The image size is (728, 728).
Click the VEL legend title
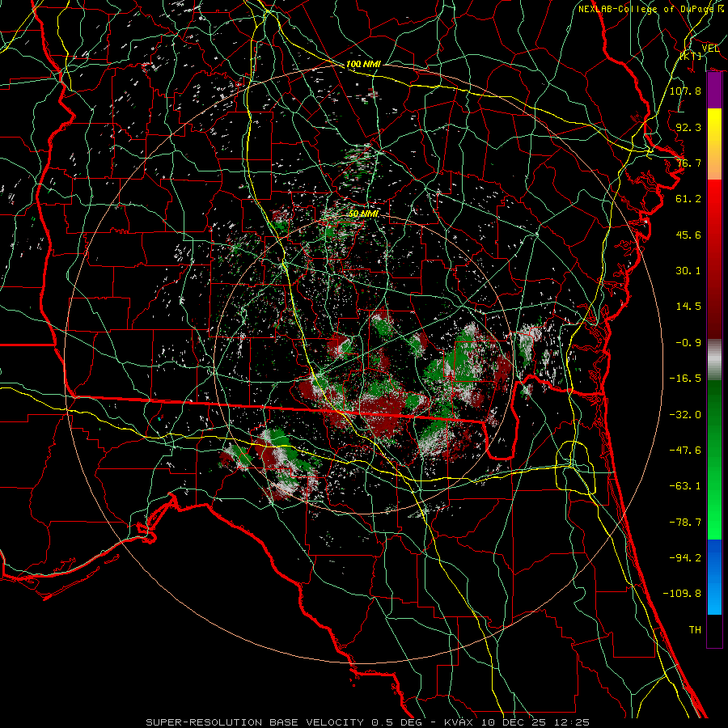tap(710, 48)
